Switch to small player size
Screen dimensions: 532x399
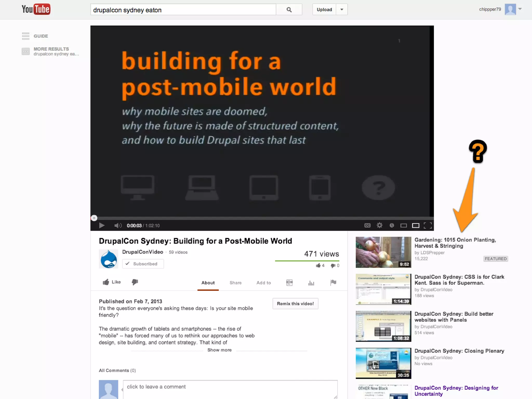[403, 225]
